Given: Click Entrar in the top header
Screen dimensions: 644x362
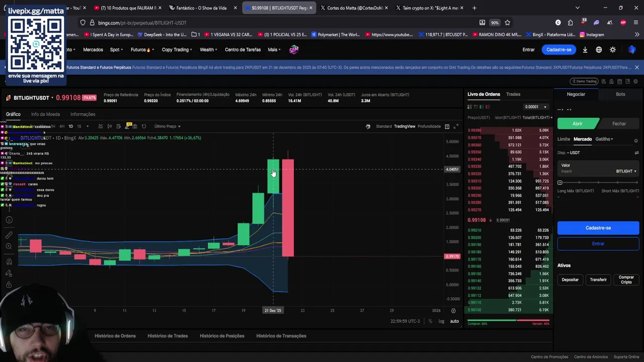Looking at the screenshot, I should (528, 50).
